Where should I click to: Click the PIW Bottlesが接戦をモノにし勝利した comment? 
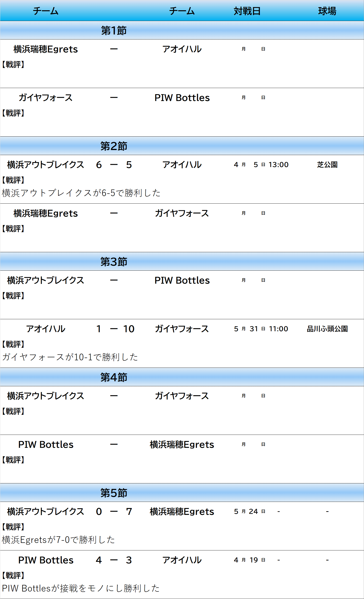81,588
